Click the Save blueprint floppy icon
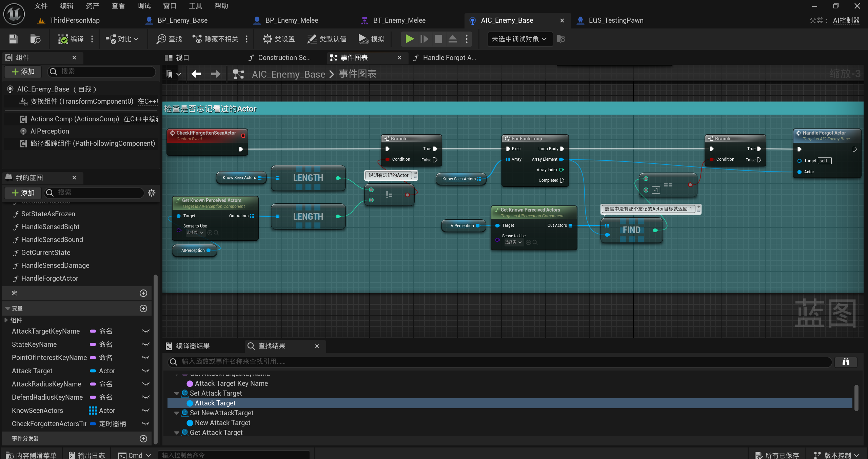 coord(13,39)
